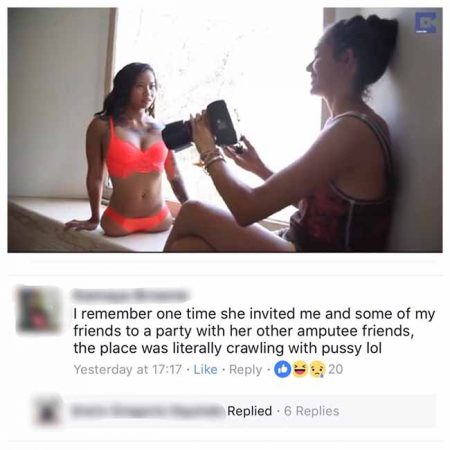Open the reaction count showing 20

[x=335, y=370]
